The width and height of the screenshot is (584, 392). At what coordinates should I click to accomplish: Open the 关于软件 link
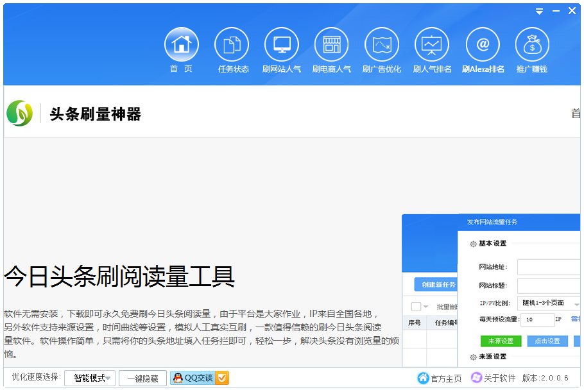coord(499,378)
